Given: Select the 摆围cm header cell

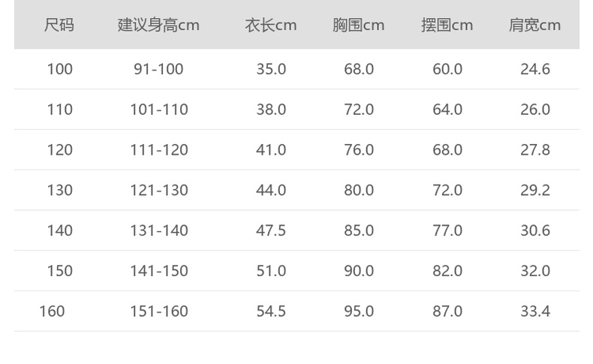Looking at the screenshot, I should point(447,25).
